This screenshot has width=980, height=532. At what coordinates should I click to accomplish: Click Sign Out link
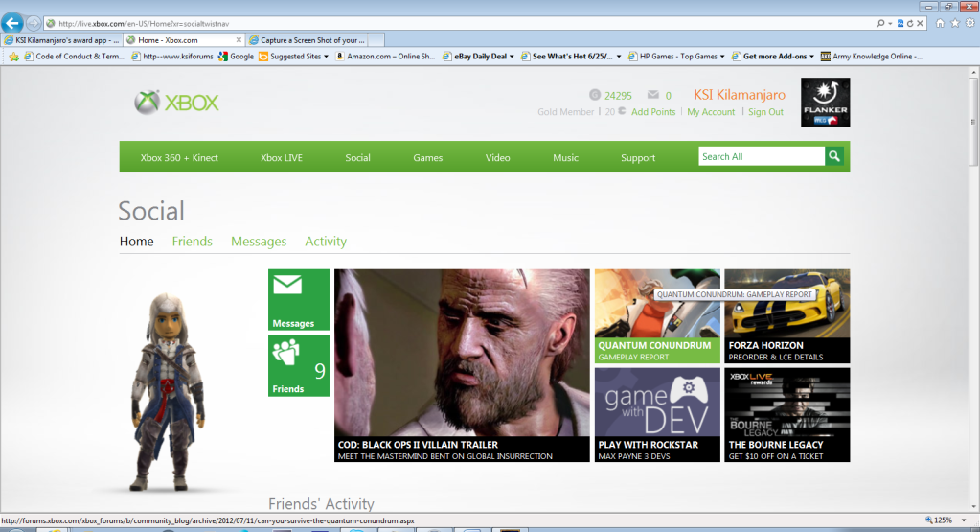coord(765,112)
